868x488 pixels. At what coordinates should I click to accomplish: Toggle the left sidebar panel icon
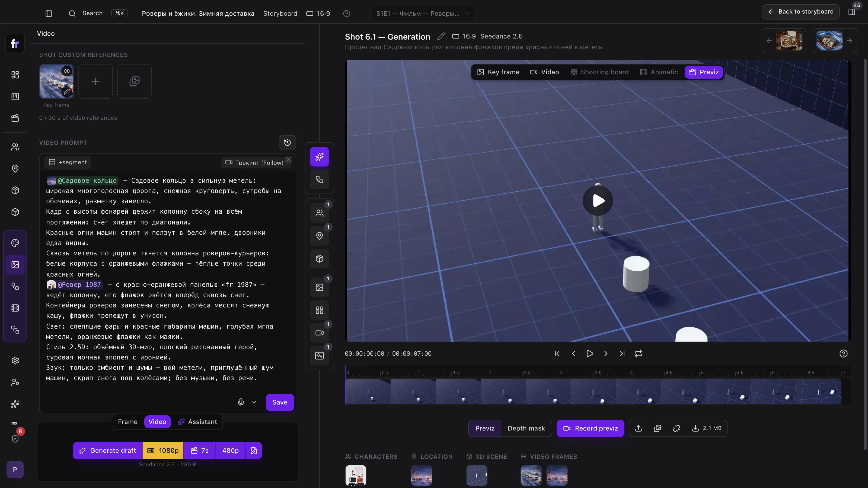[49, 14]
